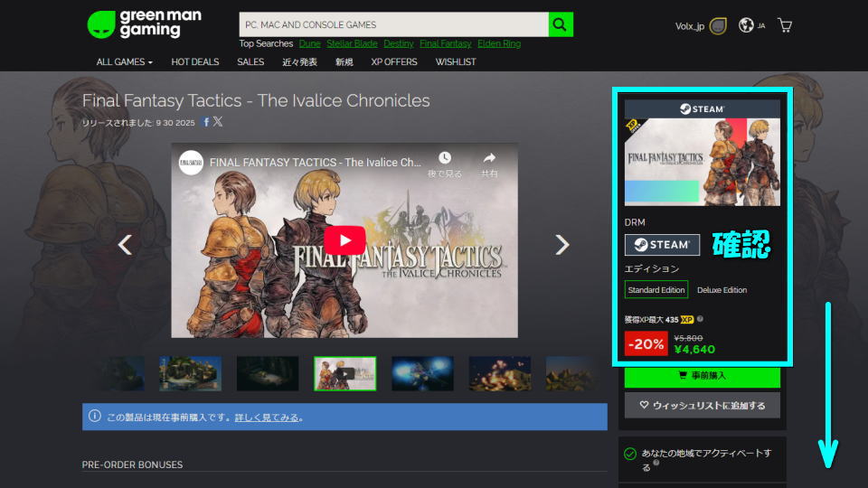The width and height of the screenshot is (868, 488).
Task: Click the Final Fantasy Tactics box art image
Action: 702,162
